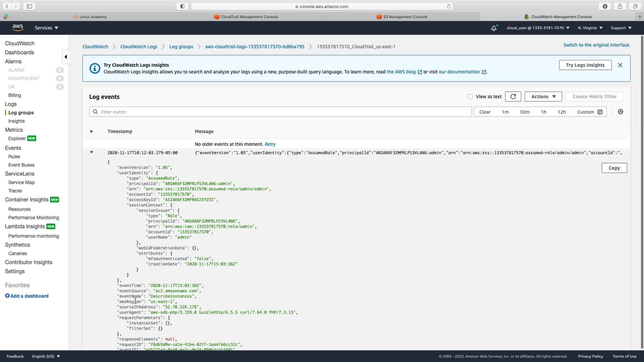Open the Support dropdown
644x362 pixels.
pos(621,28)
